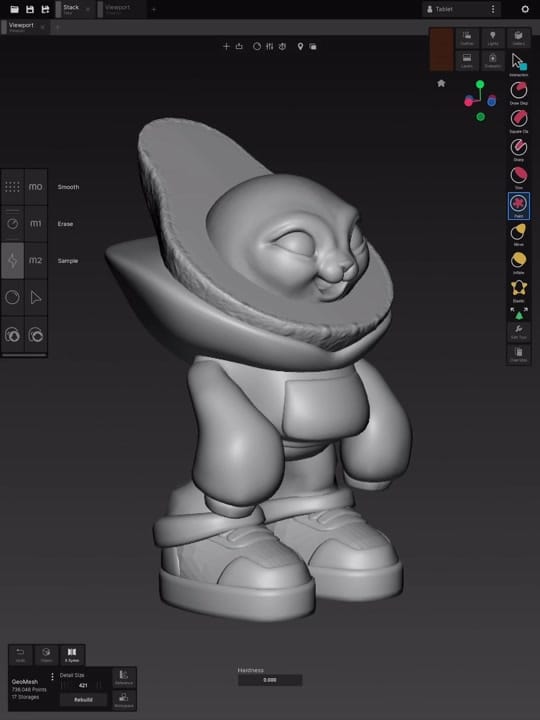The height and width of the screenshot is (720, 540).
Task: Switch to the Stack tab
Action: (x=72, y=9)
